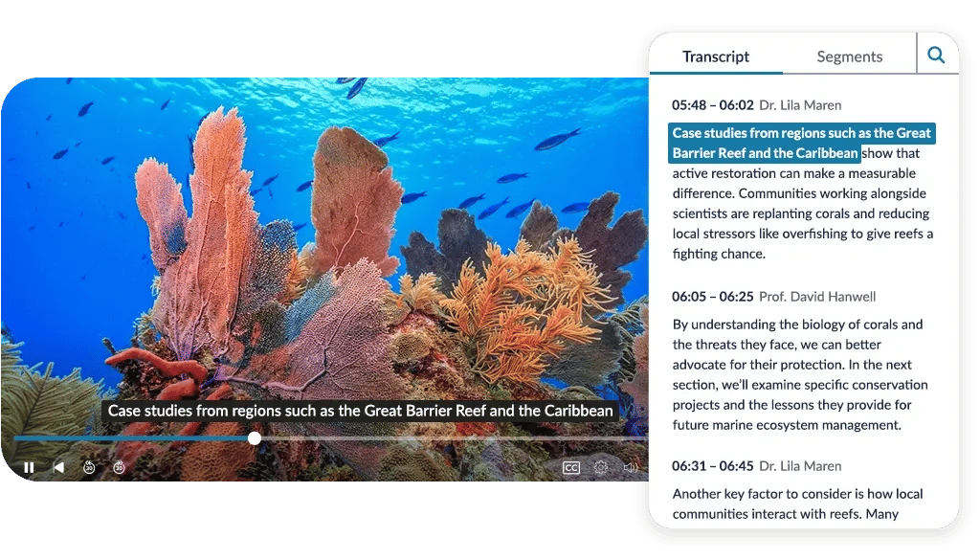Click Dr. Lila Maren's 06:31 transcript paragraph
The width and height of the screenshot is (980, 560).
(x=797, y=504)
